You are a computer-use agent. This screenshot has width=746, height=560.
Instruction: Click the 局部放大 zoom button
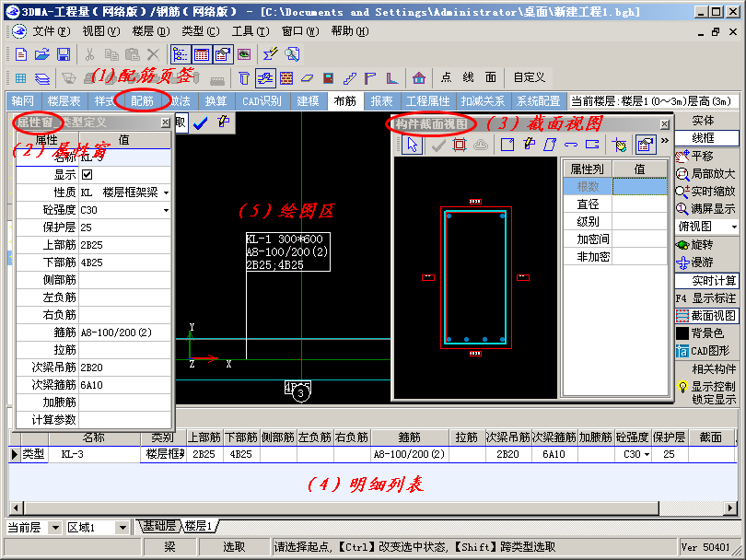click(706, 174)
